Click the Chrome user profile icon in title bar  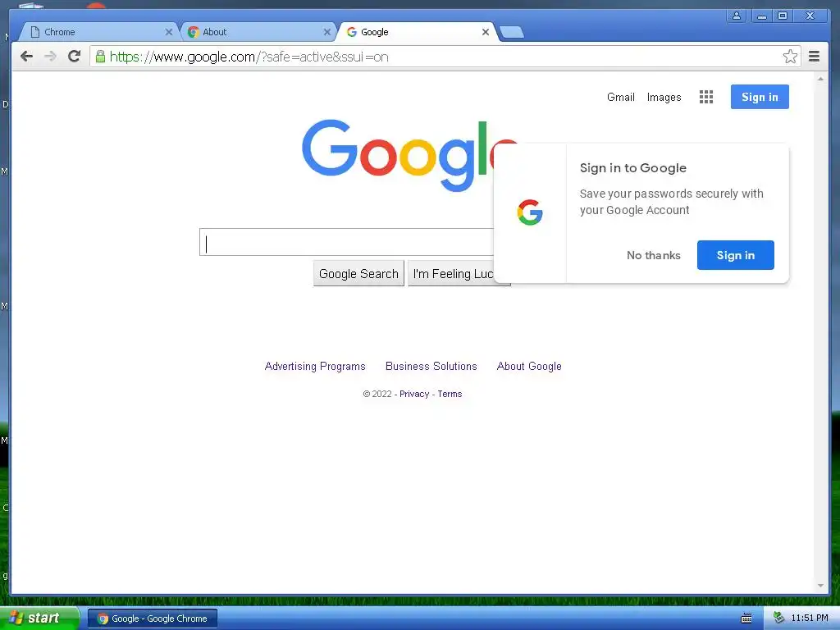(737, 16)
